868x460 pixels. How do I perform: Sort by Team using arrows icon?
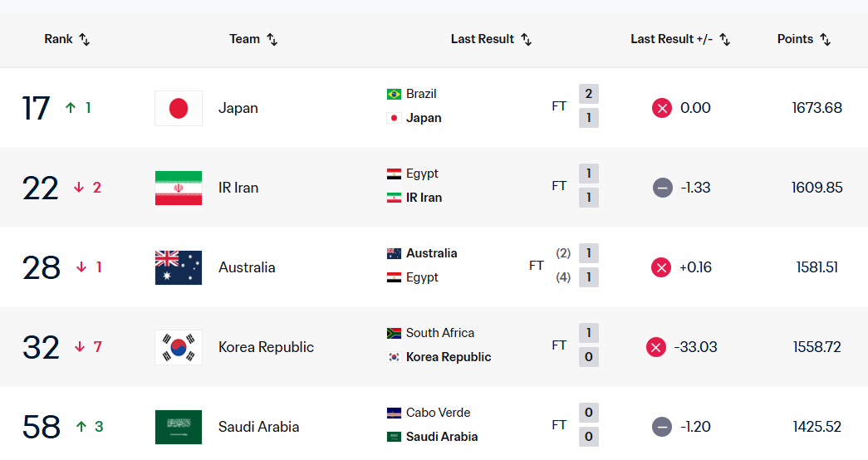(x=272, y=39)
